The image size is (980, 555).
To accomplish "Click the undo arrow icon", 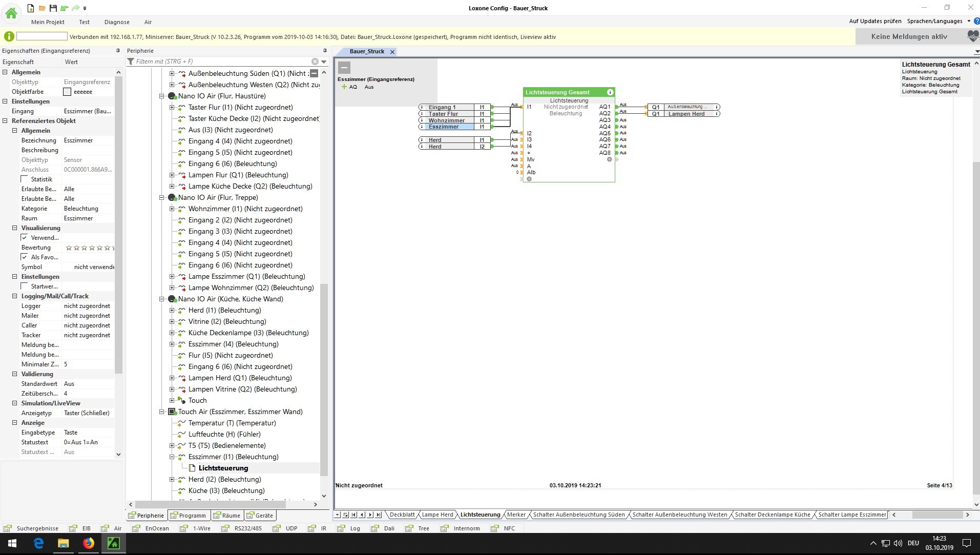I will pyautogui.click(x=64, y=8).
